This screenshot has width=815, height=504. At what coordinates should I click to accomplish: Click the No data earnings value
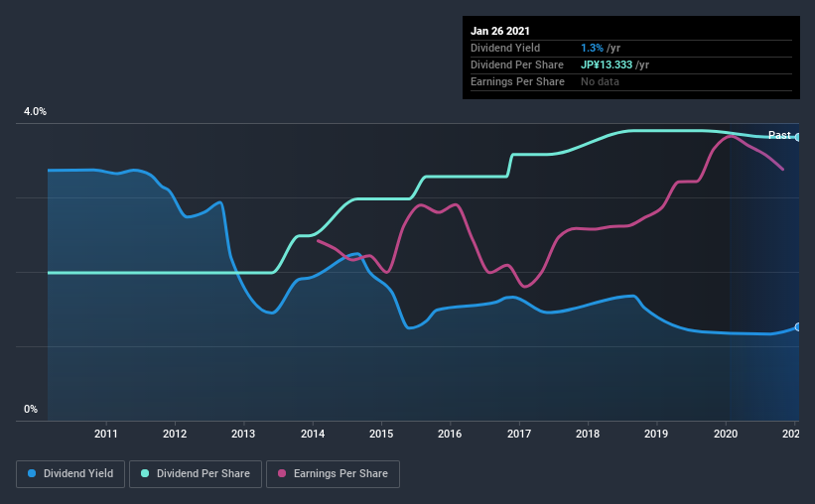click(x=600, y=81)
